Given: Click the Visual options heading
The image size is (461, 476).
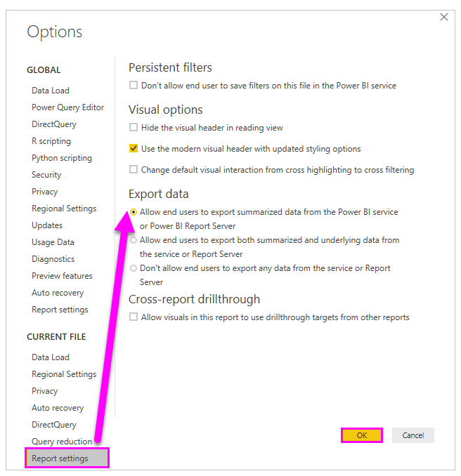Looking at the screenshot, I should click(166, 110).
